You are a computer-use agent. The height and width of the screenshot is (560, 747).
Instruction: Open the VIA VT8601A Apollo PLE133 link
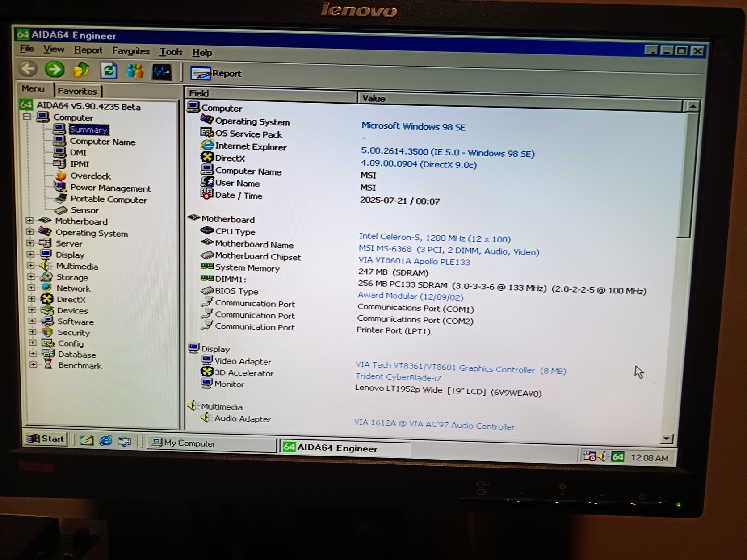(414, 261)
